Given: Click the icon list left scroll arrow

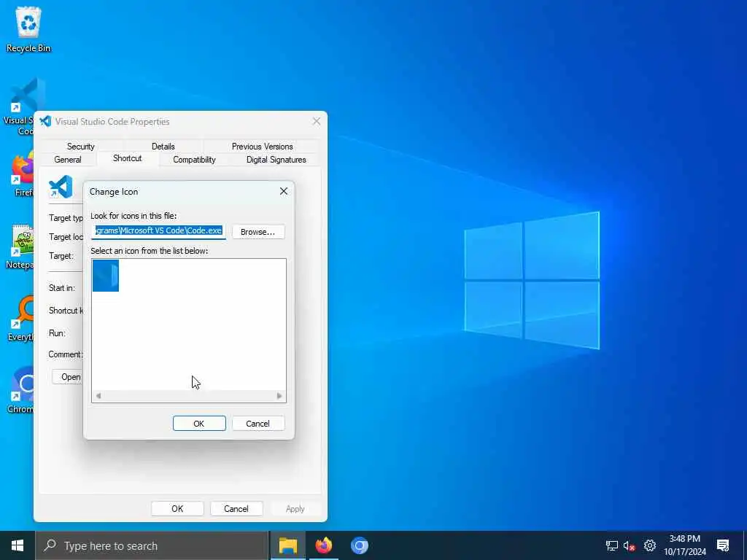Looking at the screenshot, I should (x=98, y=396).
